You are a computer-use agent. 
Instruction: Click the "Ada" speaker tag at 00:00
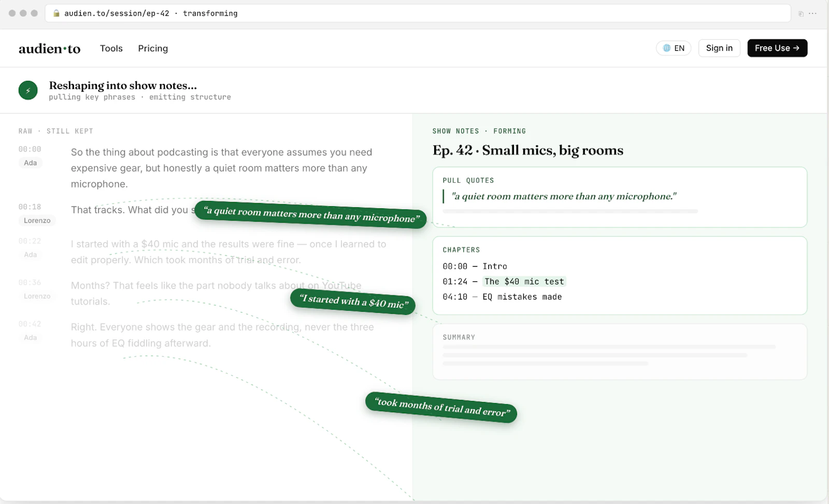(31, 163)
